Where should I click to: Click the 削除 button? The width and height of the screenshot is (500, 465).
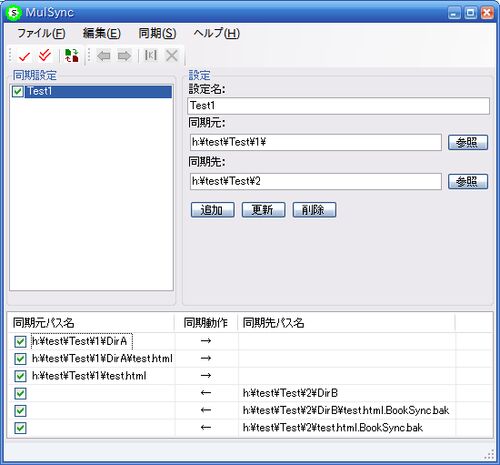coord(314,210)
